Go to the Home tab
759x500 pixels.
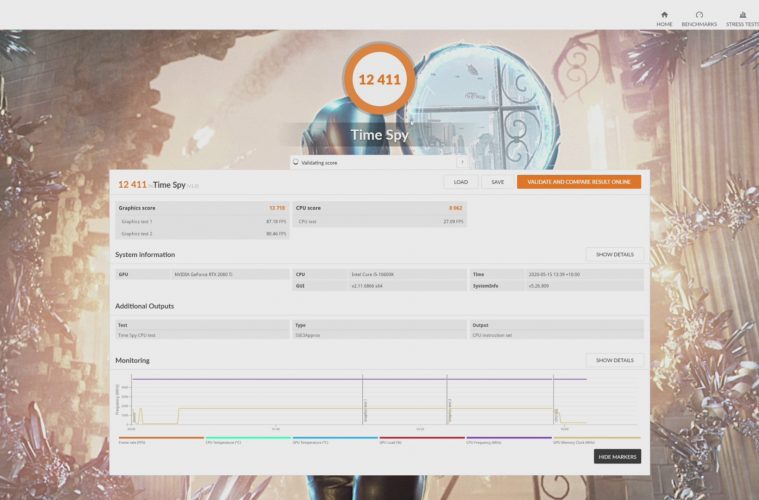click(x=664, y=19)
